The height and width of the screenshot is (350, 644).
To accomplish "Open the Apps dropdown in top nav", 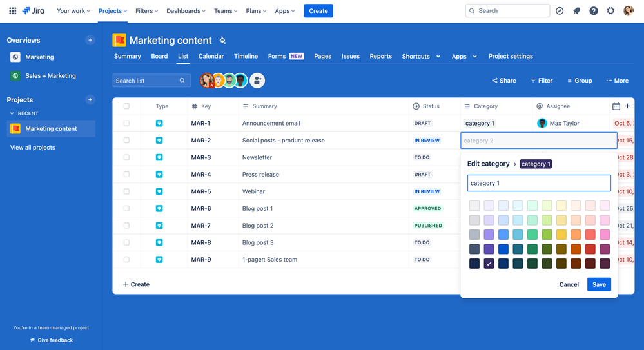I will (285, 11).
